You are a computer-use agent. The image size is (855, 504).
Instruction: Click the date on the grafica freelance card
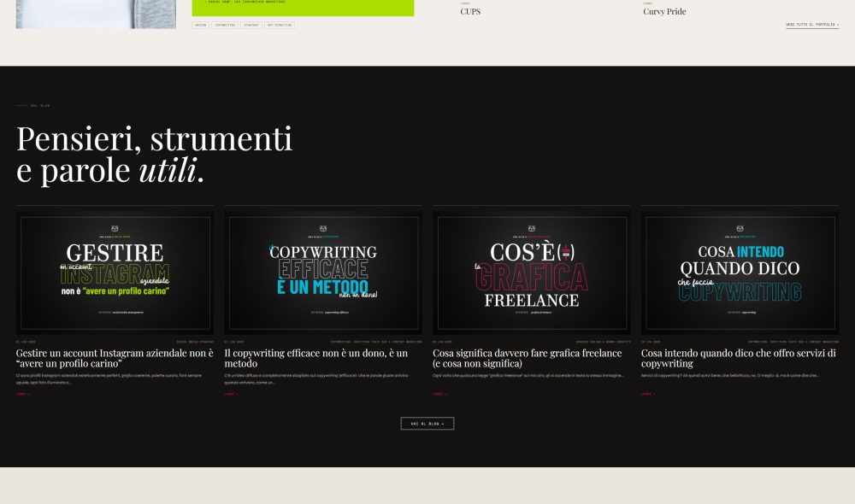pos(442,343)
